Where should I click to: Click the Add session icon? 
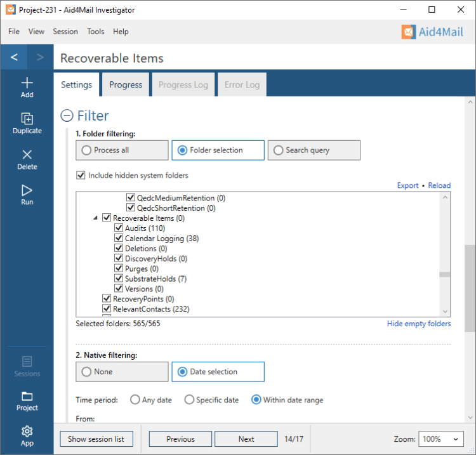(x=27, y=87)
